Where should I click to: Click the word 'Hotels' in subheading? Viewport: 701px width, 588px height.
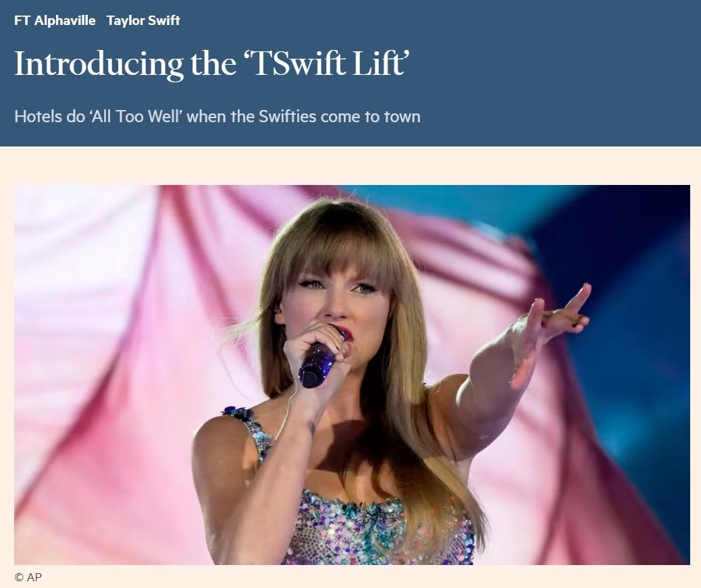click(x=38, y=117)
